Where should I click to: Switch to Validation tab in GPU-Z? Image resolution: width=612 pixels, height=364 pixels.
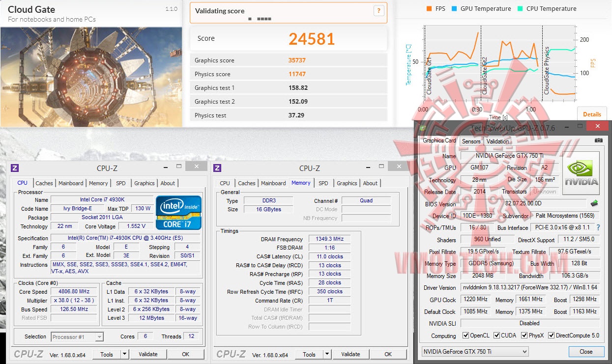pyautogui.click(x=497, y=141)
